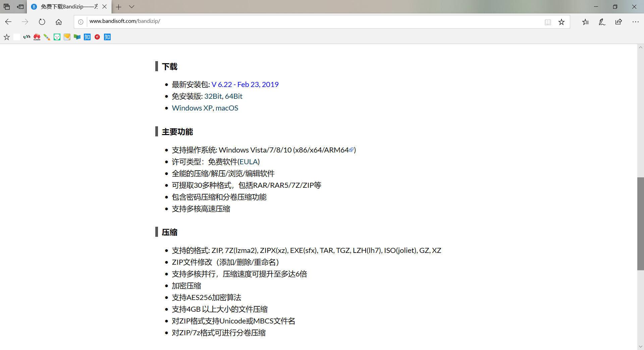Open the red pi bookmark

97,37
